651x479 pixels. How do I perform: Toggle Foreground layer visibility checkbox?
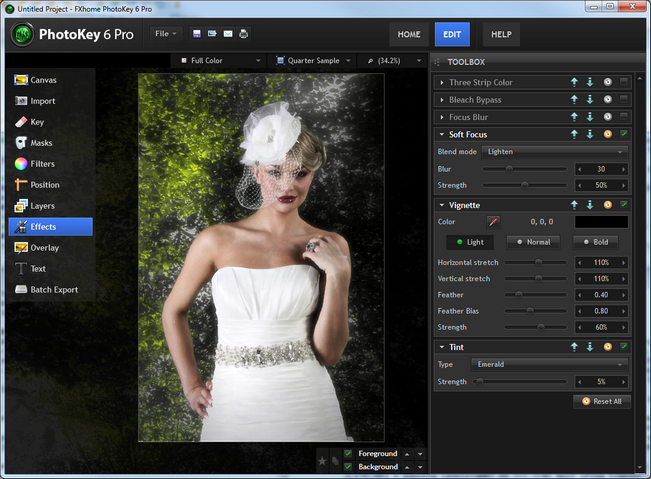348,454
